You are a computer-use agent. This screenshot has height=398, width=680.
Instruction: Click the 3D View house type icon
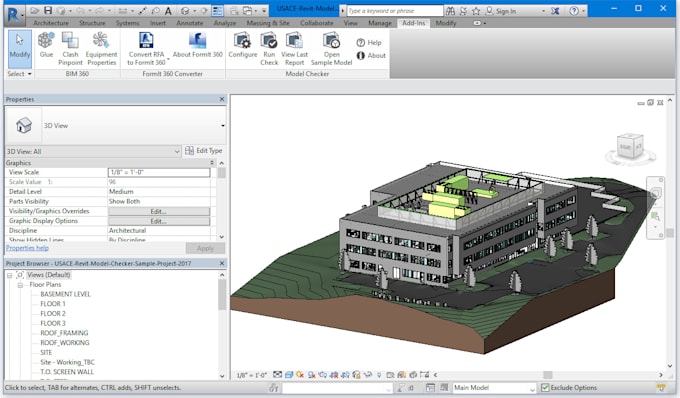(23, 125)
